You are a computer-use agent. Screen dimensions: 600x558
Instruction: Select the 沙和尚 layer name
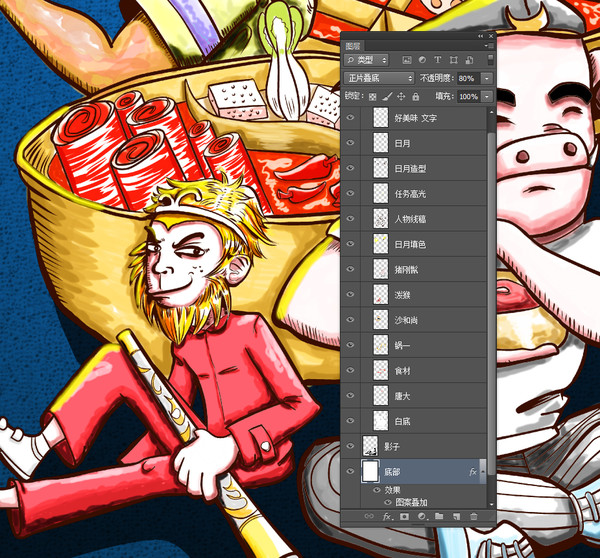click(406, 320)
